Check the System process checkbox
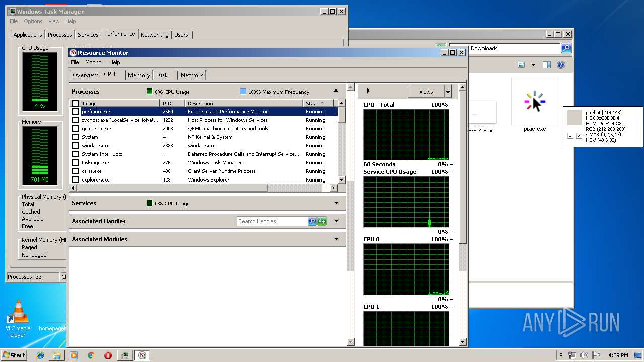Image resolution: width=644 pixels, height=362 pixels. tap(76, 137)
